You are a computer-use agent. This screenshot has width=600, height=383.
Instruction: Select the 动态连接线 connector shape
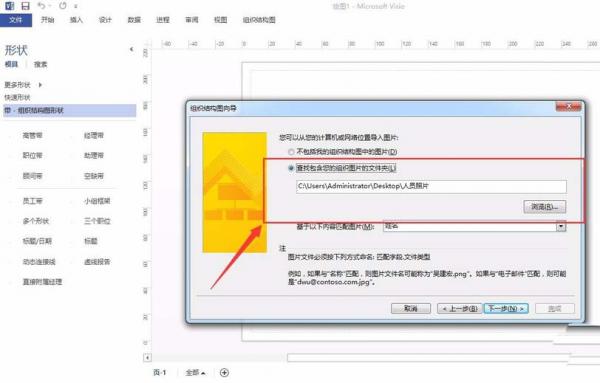pyautogui.click(x=39, y=262)
